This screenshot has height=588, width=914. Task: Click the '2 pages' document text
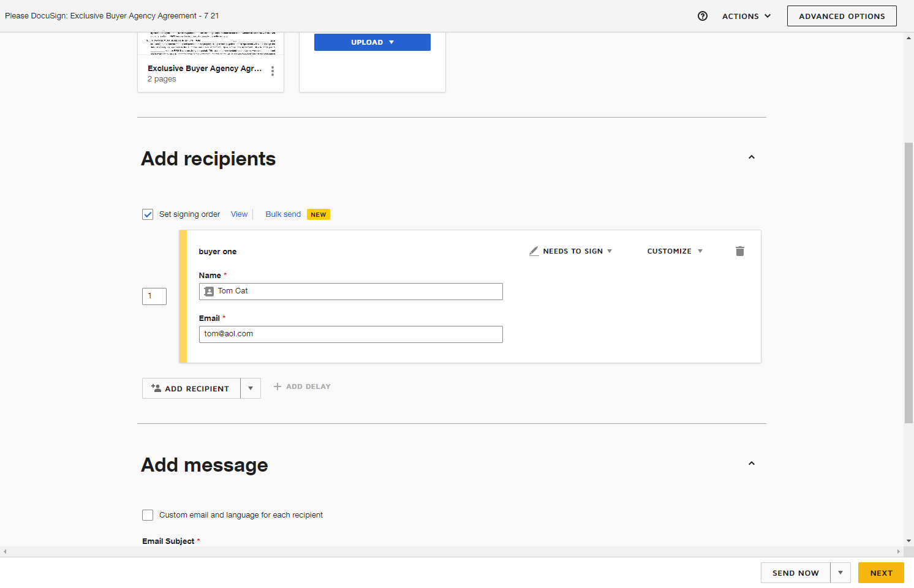coord(162,79)
